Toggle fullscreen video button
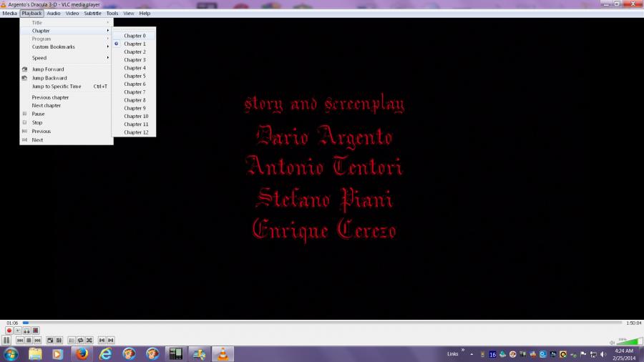 50,341
